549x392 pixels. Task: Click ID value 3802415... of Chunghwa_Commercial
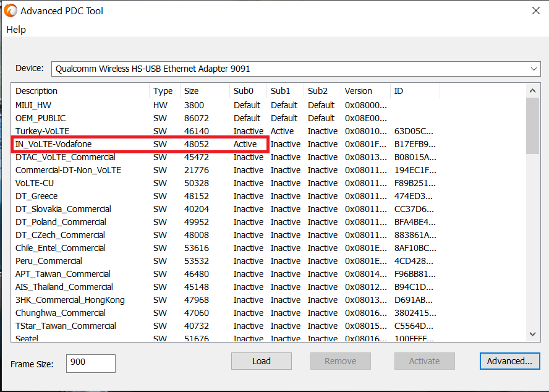pyautogui.click(x=415, y=312)
